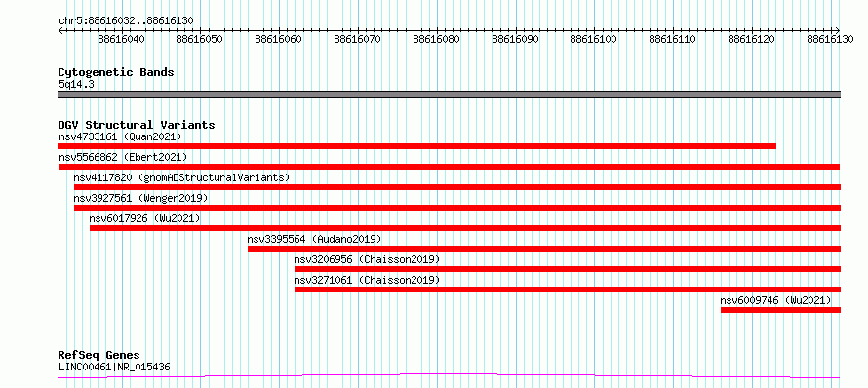This screenshot has width=868, height=388.
Task: Select the nsv4117820 red variant bar
Action: [x=457, y=187]
